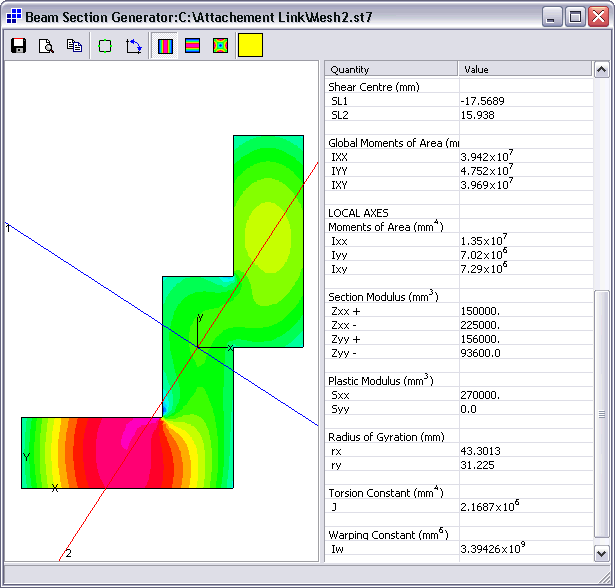Open the yellow color swatch
This screenshot has height=588, width=615.
coord(250,45)
